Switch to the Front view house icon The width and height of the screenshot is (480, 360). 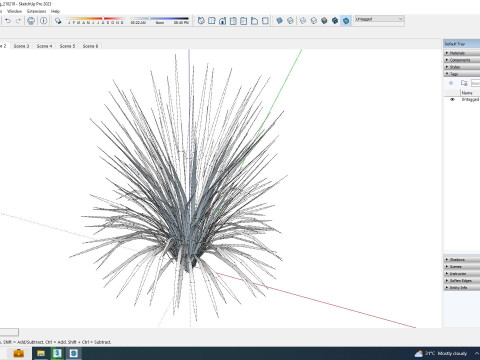(222, 21)
